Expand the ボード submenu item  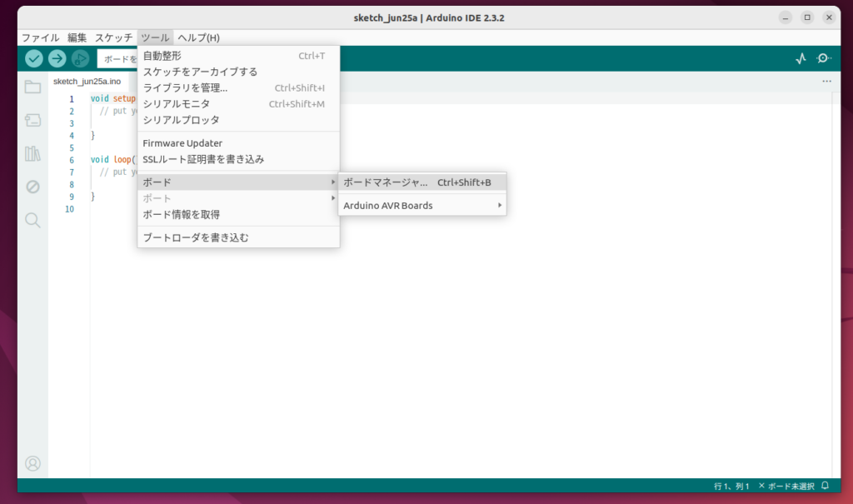click(x=238, y=182)
